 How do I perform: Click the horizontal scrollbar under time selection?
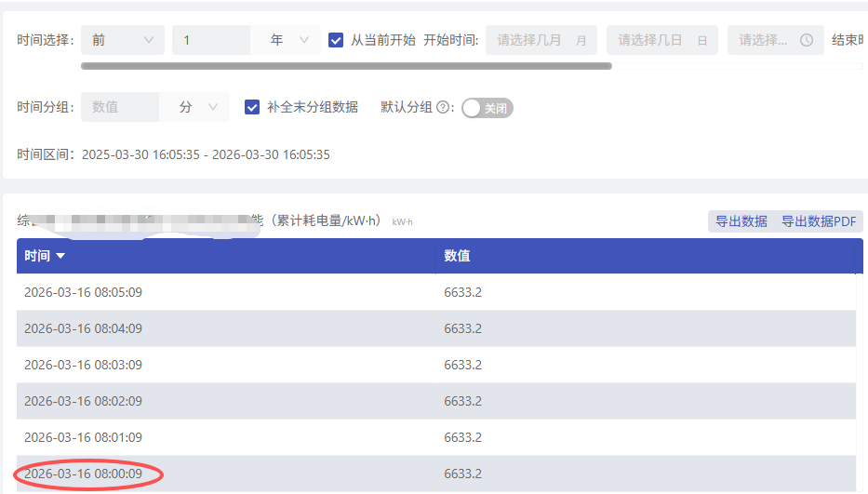pos(346,66)
